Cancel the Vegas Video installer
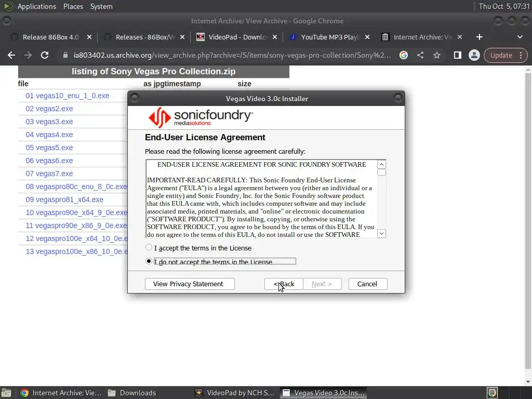The image size is (532, 399). 368,284
